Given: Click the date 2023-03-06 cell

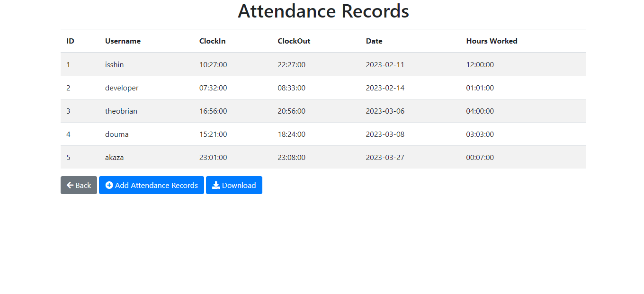Looking at the screenshot, I should coord(385,111).
